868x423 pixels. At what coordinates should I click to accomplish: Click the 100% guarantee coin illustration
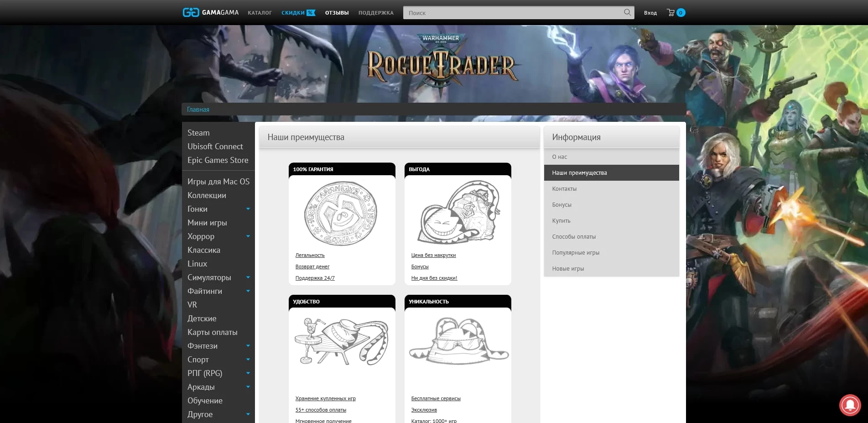(341, 214)
